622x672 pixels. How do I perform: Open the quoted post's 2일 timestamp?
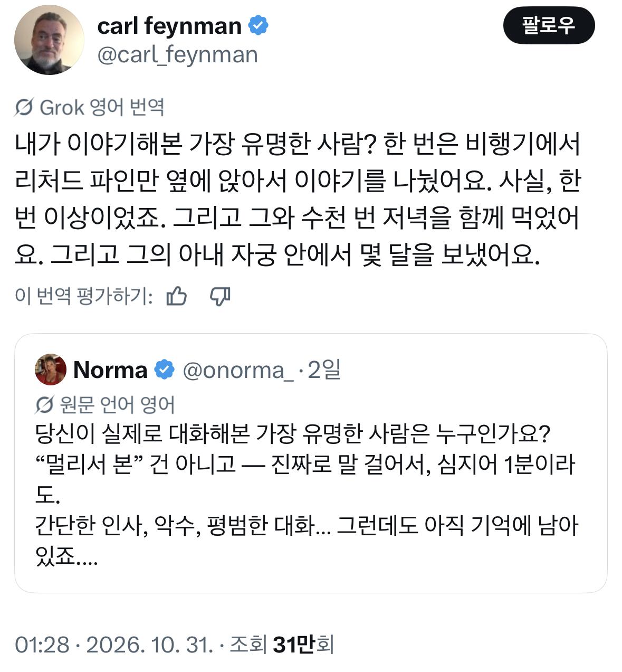click(x=324, y=370)
